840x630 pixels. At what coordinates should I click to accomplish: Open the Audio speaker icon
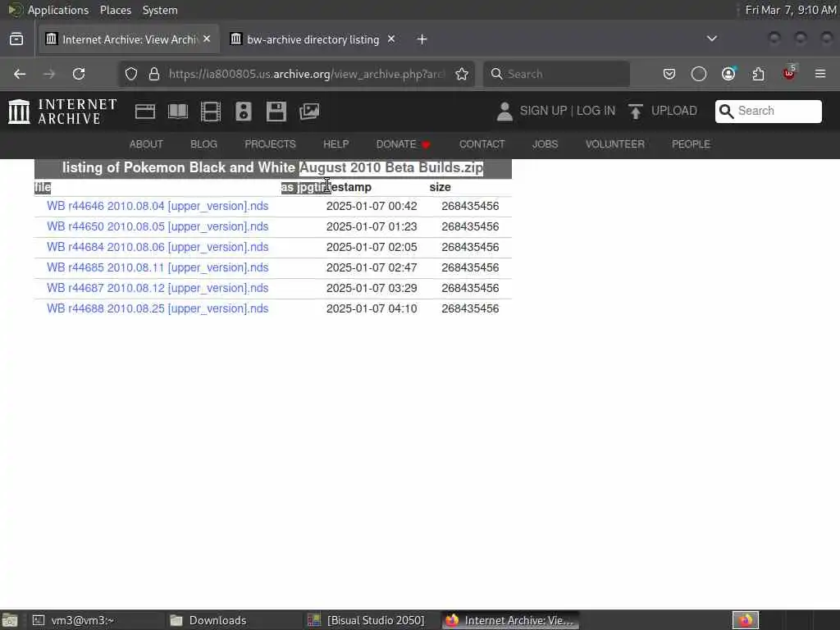[x=243, y=112]
